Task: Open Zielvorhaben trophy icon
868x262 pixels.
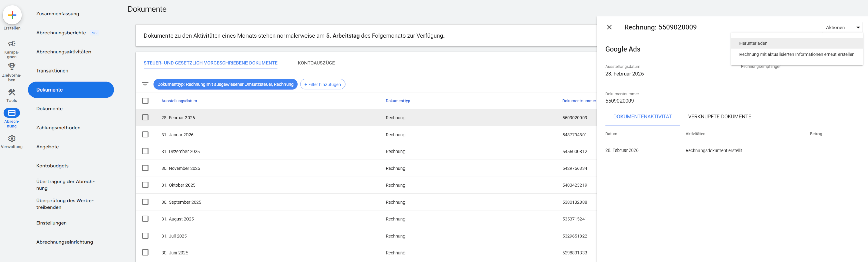Action: [x=12, y=66]
